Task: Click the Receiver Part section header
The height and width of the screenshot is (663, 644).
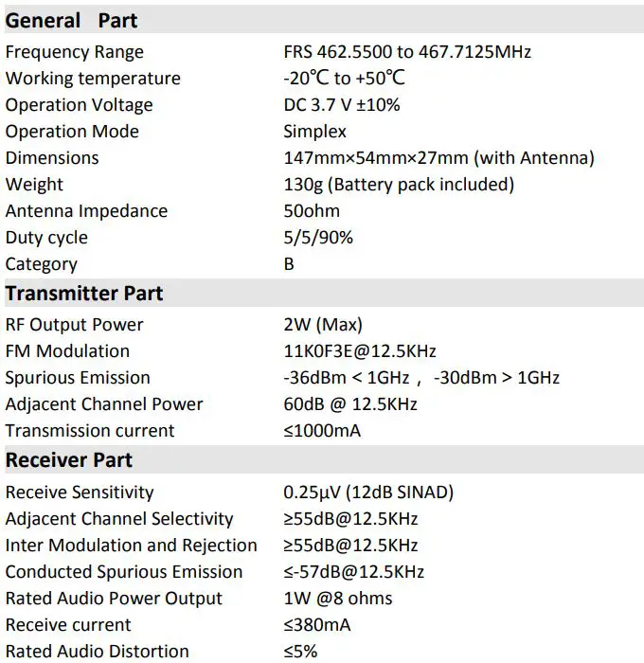Action: pyautogui.click(x=68, y=460)
